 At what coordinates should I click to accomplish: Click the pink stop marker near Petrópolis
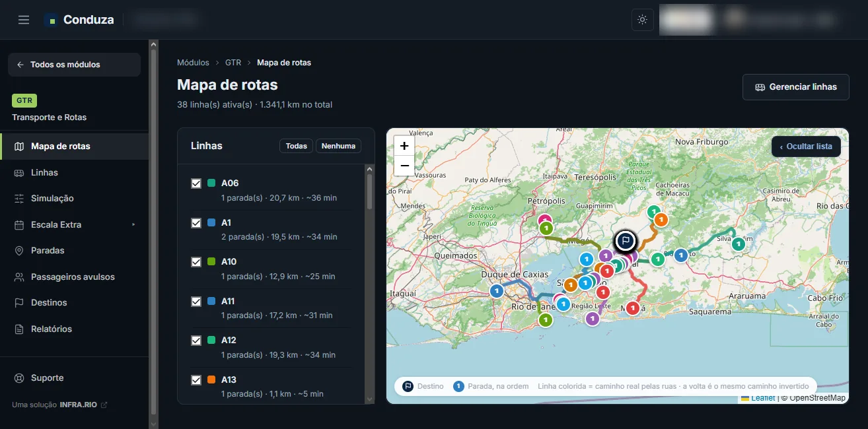pyautogui.click(x=545, y=220)
